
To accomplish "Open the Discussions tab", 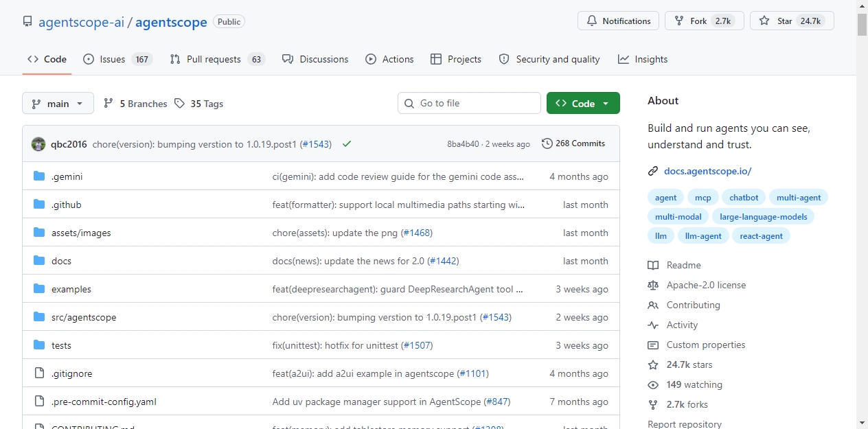I will point(315,59).
